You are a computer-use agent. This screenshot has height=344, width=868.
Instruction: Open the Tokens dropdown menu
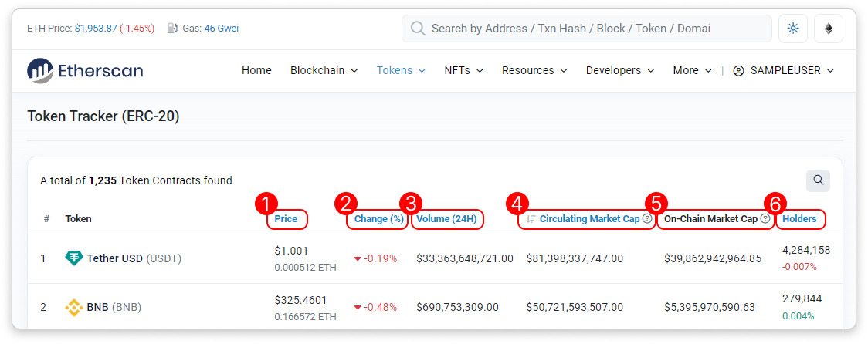click(401, 70)
